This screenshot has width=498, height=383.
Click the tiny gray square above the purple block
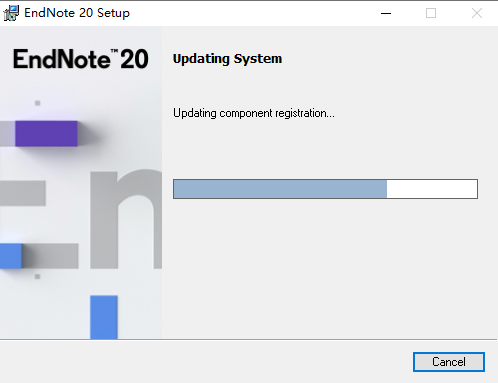coord(37,103)
